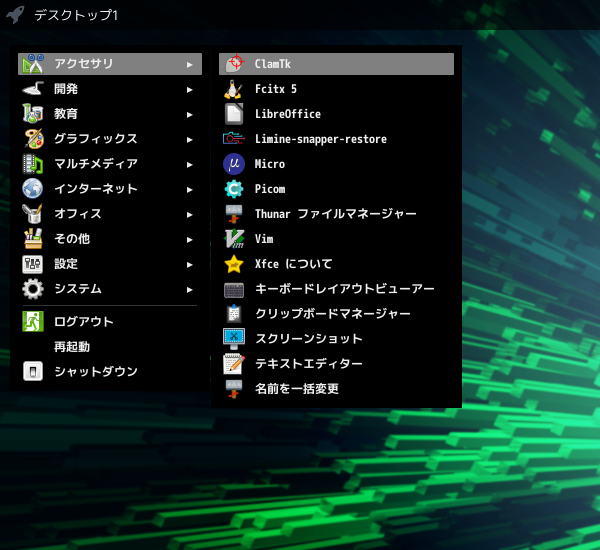Viewport: 600px width, 550px height.
Task: Click the Vim logo icon
Action: point(234,238)
